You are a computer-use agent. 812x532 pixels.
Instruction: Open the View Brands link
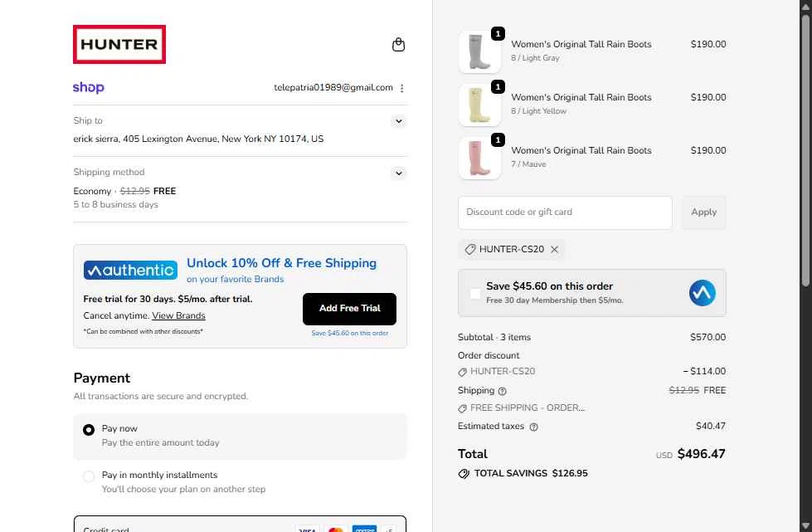pyautogui.click(x=178, y=315)
